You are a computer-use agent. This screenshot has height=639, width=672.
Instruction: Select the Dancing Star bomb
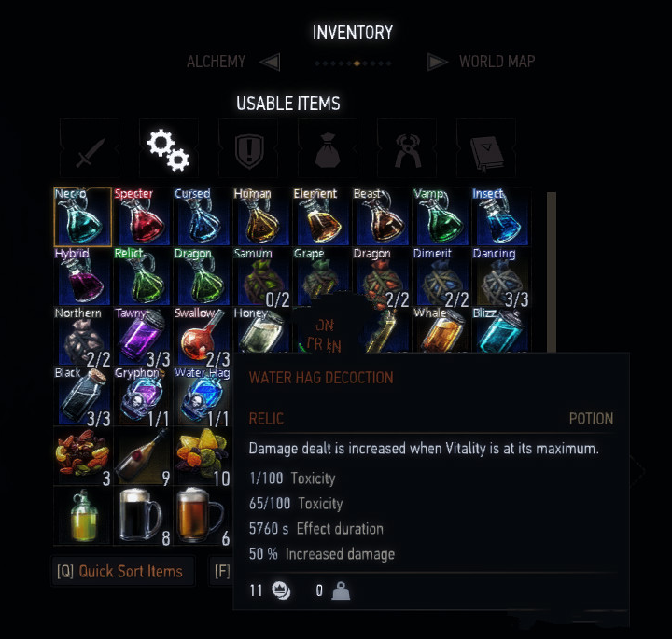click(501, 276)
